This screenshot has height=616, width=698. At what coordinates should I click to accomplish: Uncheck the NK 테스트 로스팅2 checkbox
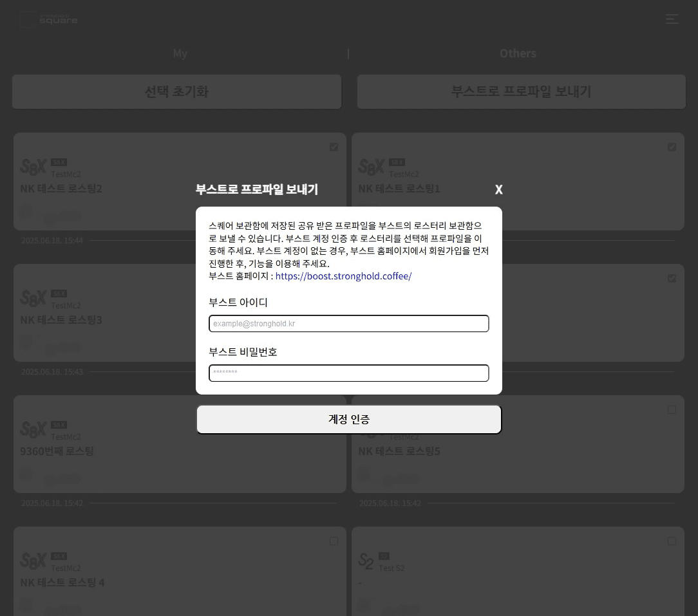point(334,147)
